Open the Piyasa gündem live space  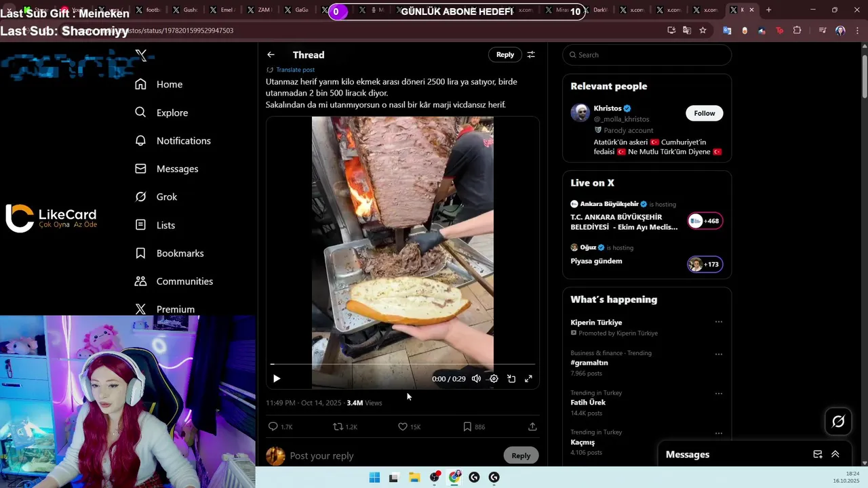point(596,261)
